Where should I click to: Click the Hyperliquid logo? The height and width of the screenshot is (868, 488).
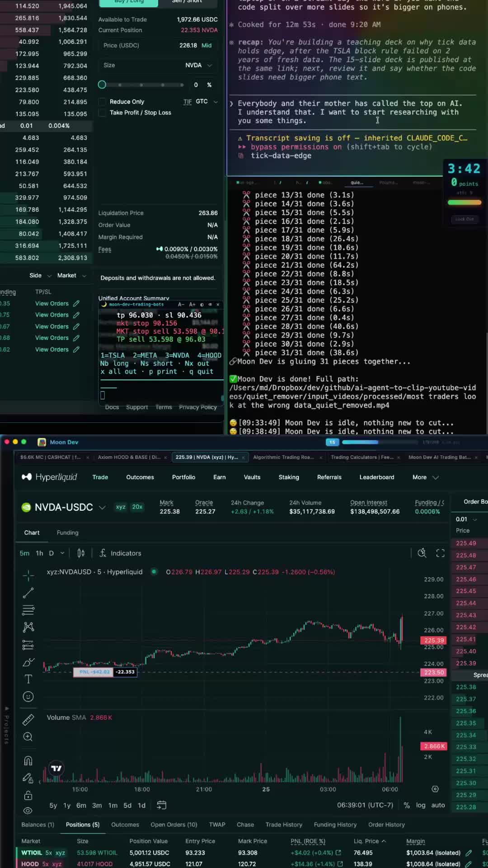[x=49, y=477]
